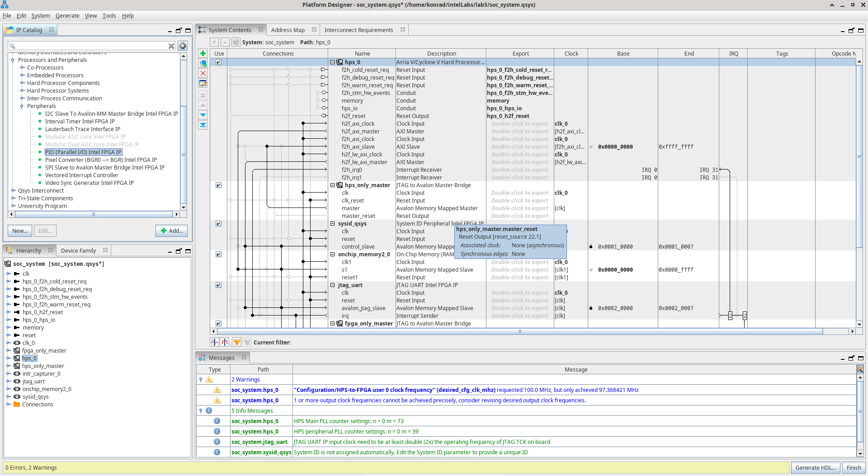Uncheck the Use checkbox for hps_only_master
Screen dimensions: 868x476
click(219, 185)
